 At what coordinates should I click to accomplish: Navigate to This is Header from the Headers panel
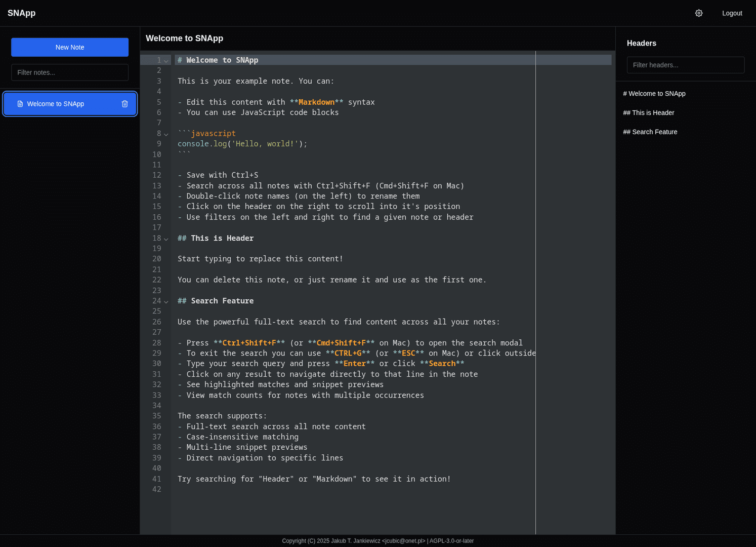tap(649, 112)
